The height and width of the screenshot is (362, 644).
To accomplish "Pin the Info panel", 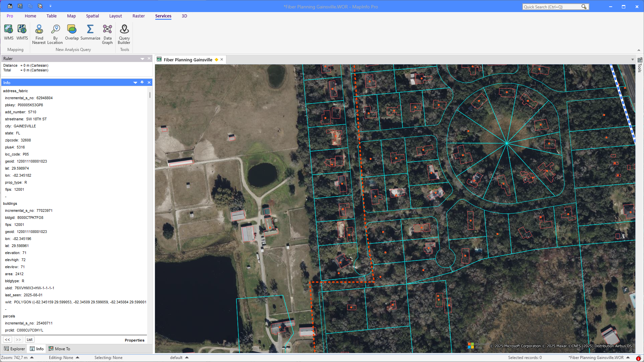I will (142, 82).
